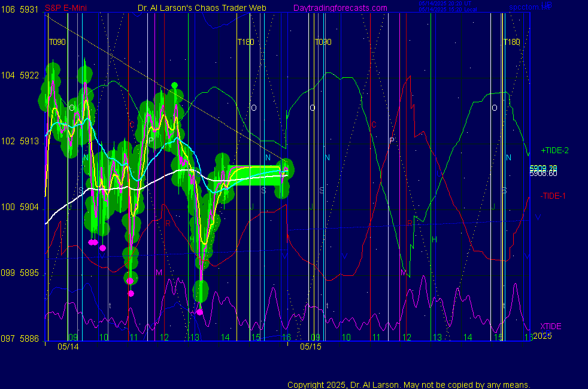Click the 102 5913 price axis label
The image size is (588, 389).
(20, 141)
